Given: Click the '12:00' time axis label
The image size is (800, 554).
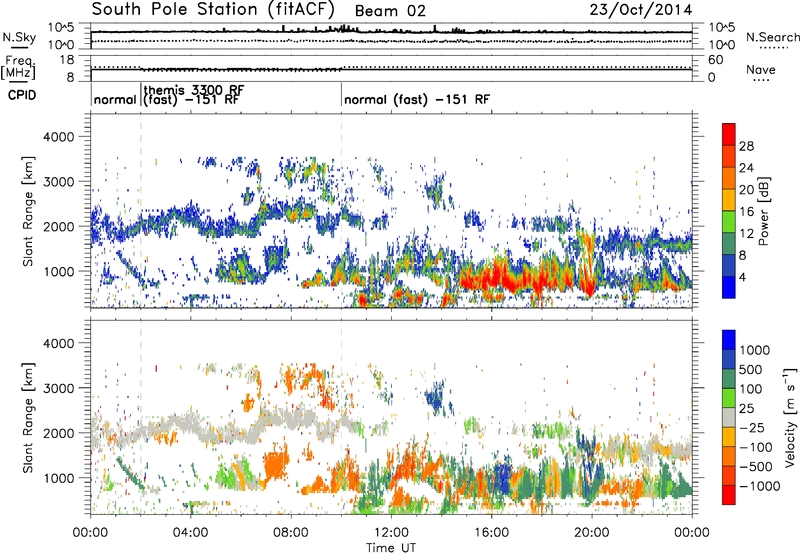Looking at the screenshot, I should point(391,533).
